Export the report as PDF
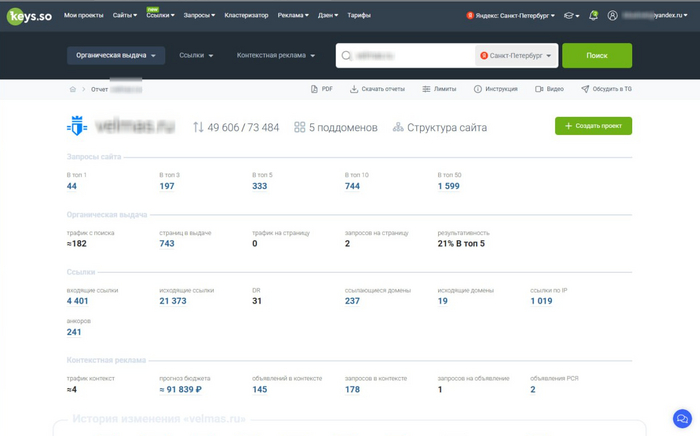The image size is (700, 436). click(322, 89)
